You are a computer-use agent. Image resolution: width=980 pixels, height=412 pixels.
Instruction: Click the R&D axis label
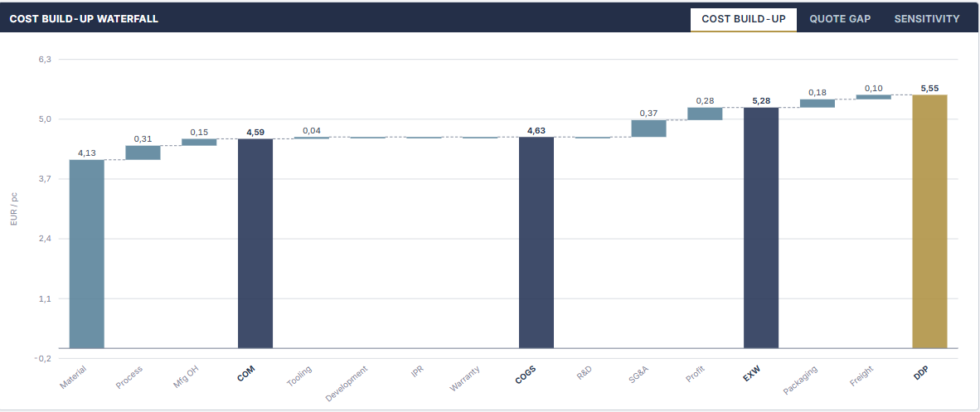click(x=584, y=372)
